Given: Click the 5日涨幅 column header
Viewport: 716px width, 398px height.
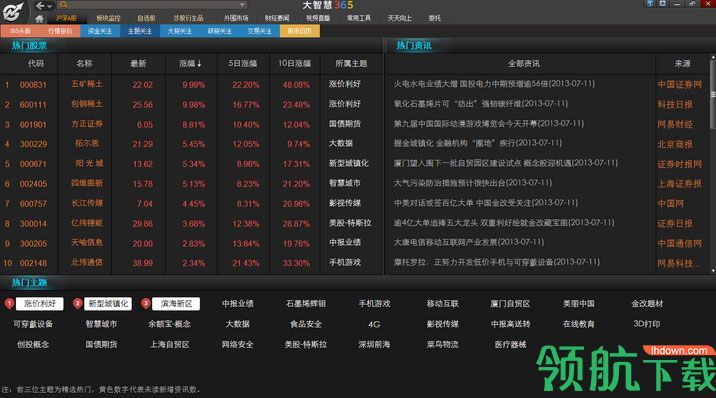Looking at the screenshot, I should click(242, 64).
